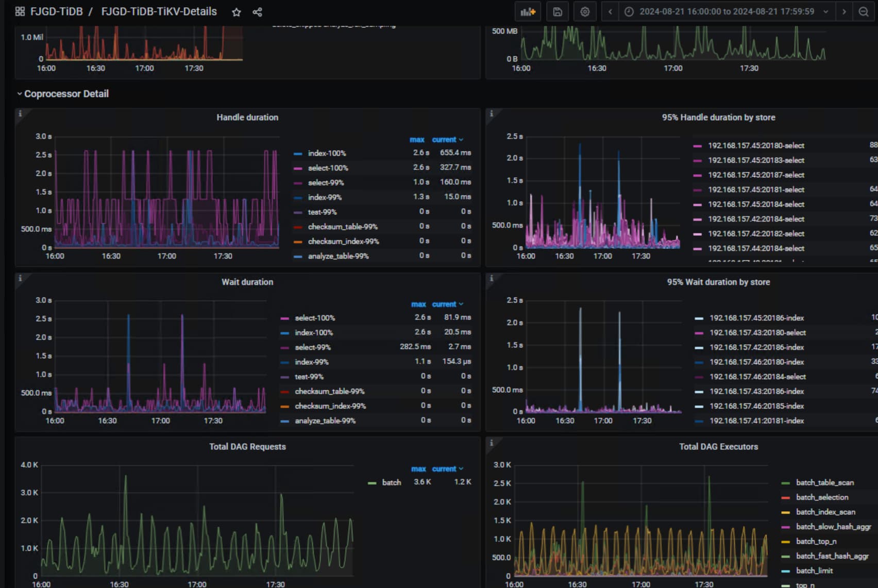The height and width of the screenshot is (588, 878).
Task: Toggle select-99% series in Wait duration legend
Action: click(312, 347)
